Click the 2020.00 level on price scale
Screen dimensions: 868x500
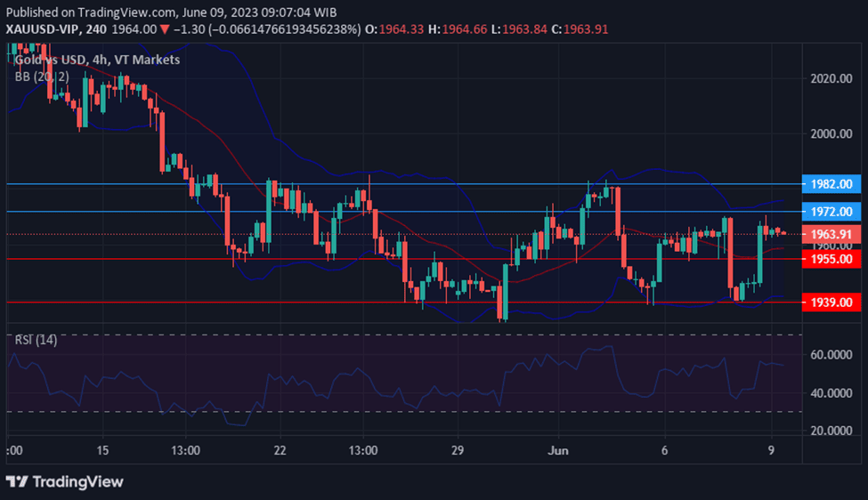click(x=831, y=79)
